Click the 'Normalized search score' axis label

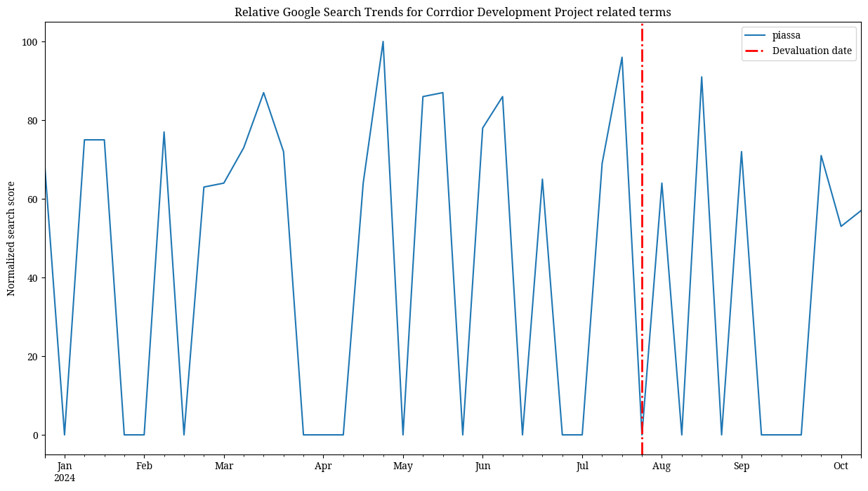(11, 239)
